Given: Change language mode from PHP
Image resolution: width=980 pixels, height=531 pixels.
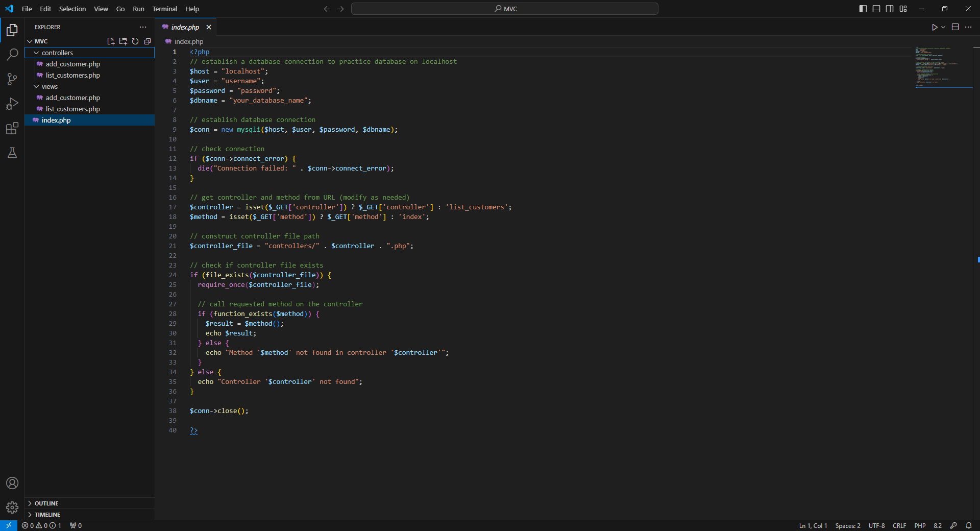Looking at the screenshot, I should (920, 525).
